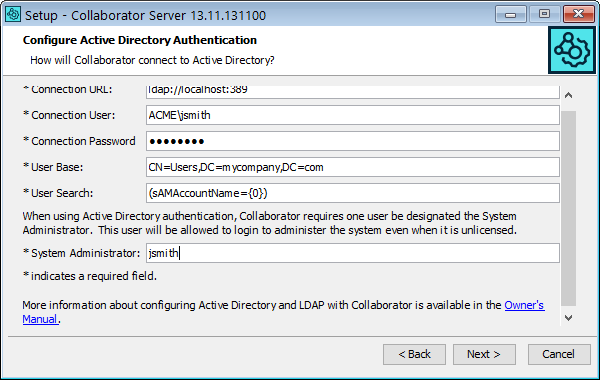This screenshot has width=600, height=380.
Task: Edit the User Search filter field
Action: tap(352, 193)
